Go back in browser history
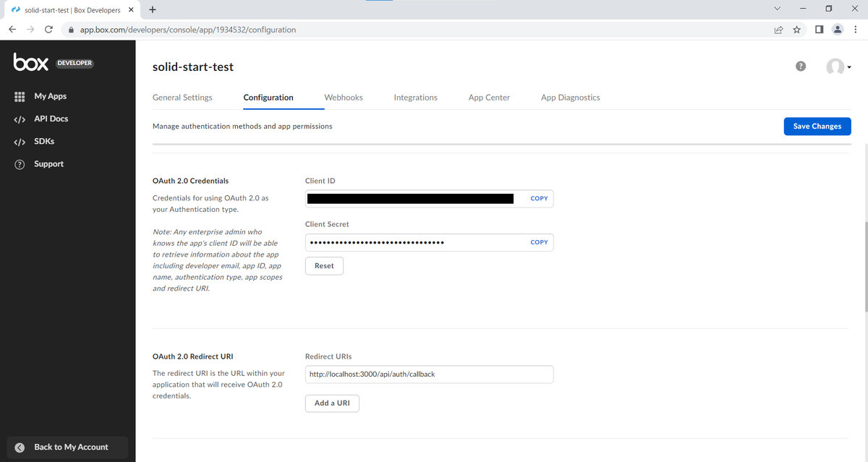The height and width of the screenshot is (462, 868). (x=12, y=30)
